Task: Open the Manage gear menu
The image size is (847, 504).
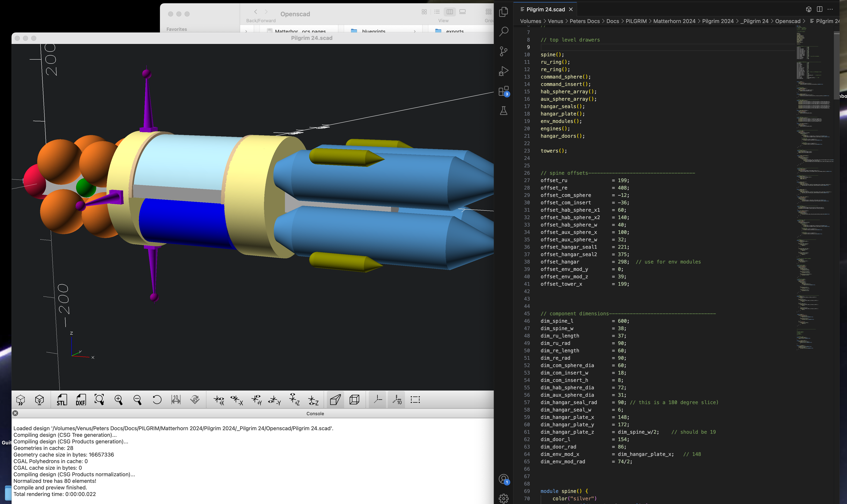Action: [x=503, y=498]
